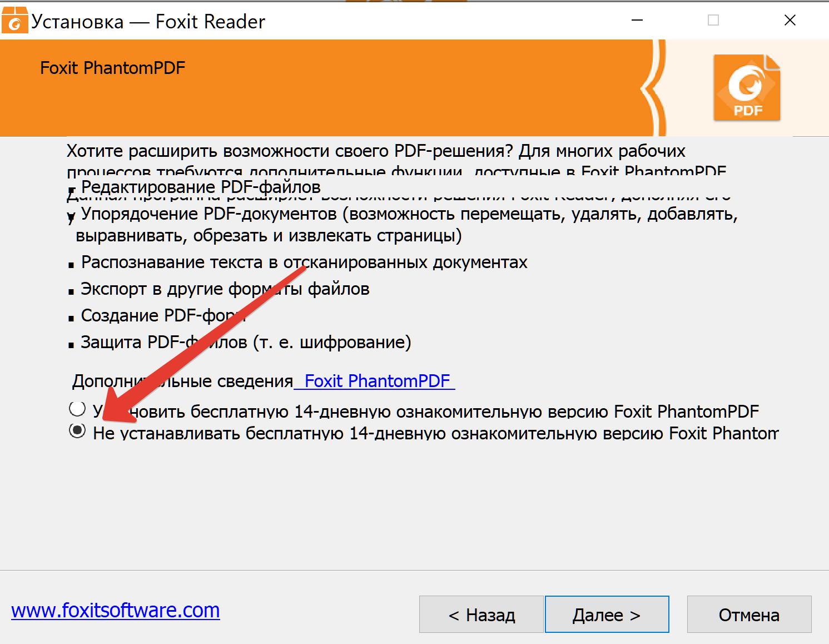Maximize the installer window
Image resolution: width=829 pixels, height=644 pixels.
point(713,21)
